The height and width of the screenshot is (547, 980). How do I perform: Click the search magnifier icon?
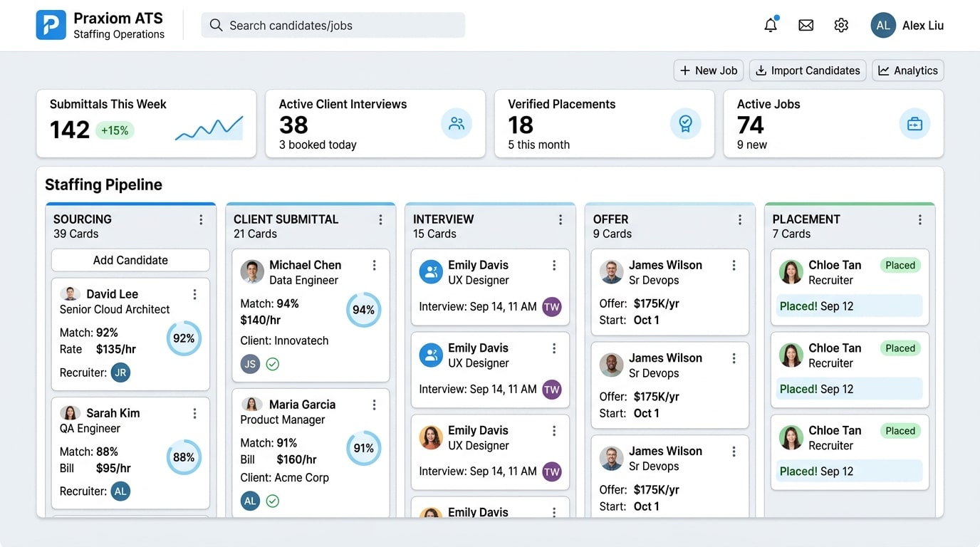[216, 25]
